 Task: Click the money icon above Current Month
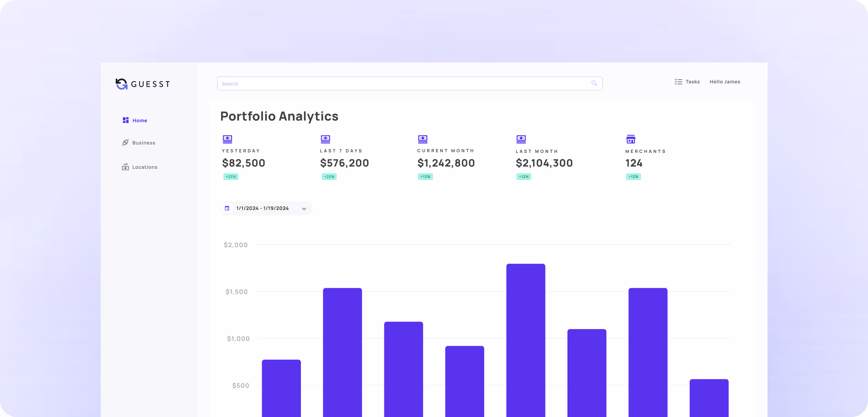click(x=423, y=139)
